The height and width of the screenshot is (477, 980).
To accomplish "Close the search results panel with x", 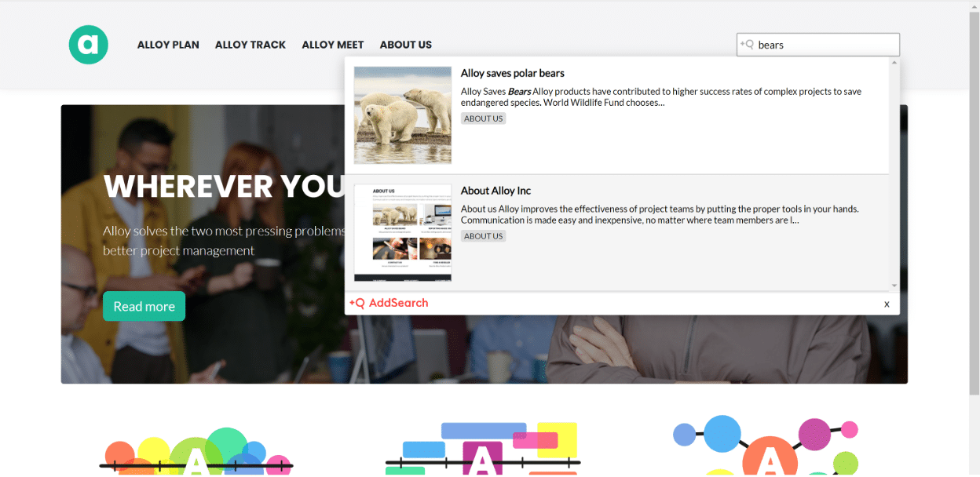I will (887, 304).
